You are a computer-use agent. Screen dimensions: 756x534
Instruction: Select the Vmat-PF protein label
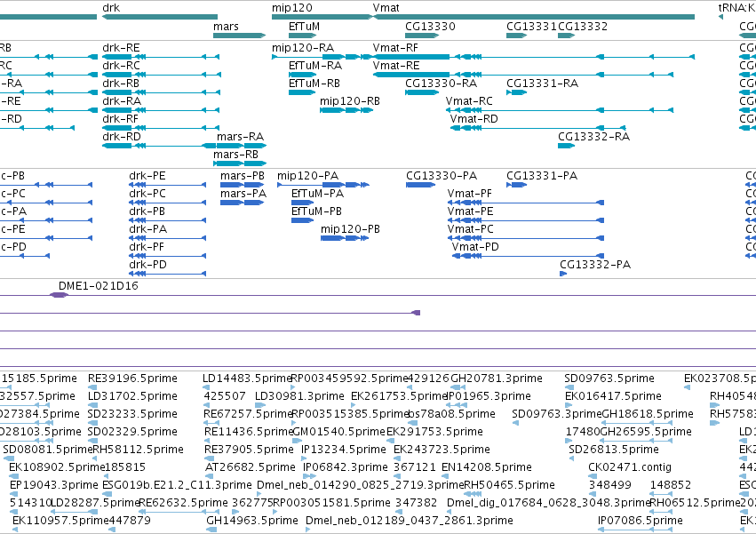pyautogui.click(x=470, y=194)
